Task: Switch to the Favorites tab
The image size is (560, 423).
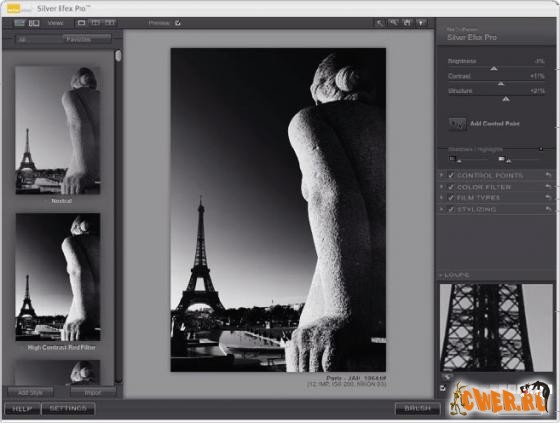Action: [x=78, y=39]
